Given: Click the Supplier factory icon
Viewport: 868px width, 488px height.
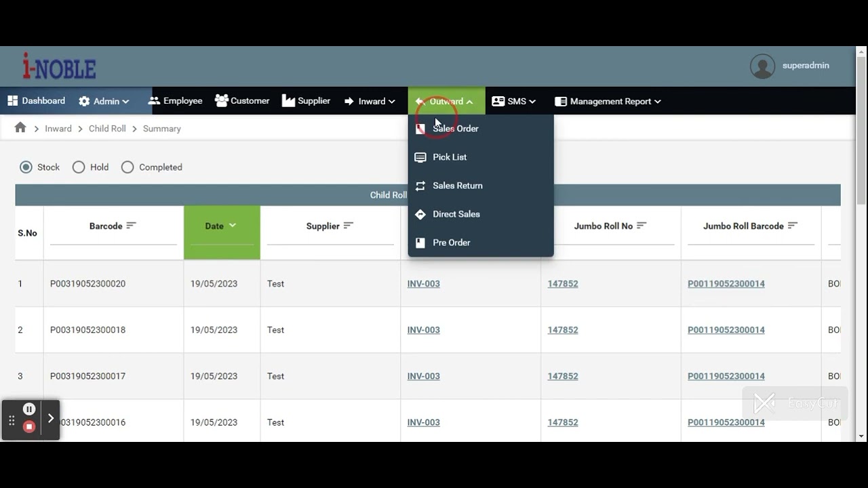Looking at the screenshot, I should pyautogui.click(x=288, y=100).
